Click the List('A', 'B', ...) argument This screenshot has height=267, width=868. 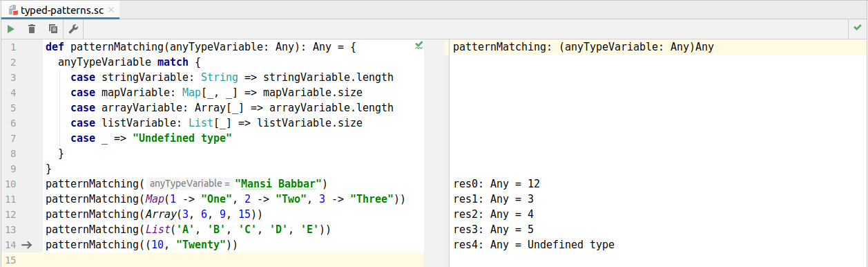coord(235,230)
